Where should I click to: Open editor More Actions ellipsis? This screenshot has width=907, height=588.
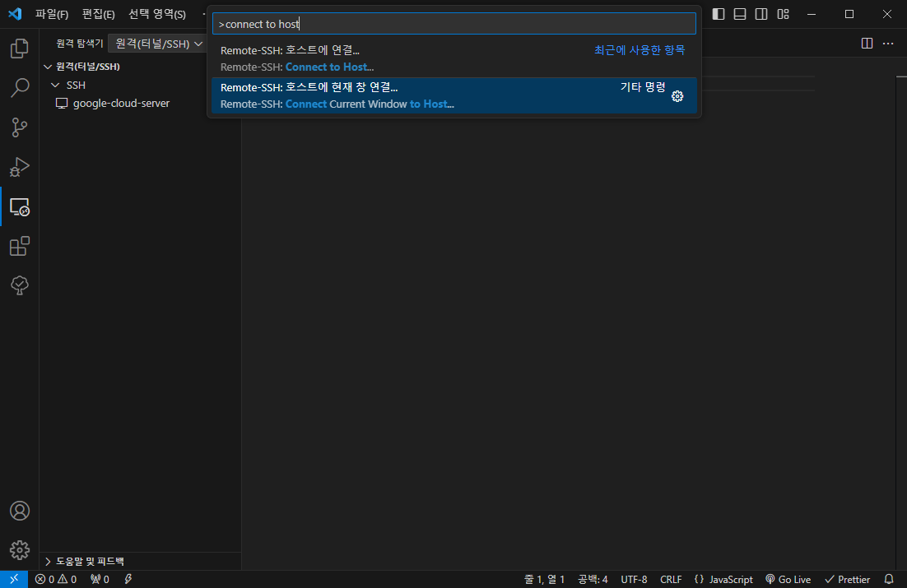(x=888, y=44)
